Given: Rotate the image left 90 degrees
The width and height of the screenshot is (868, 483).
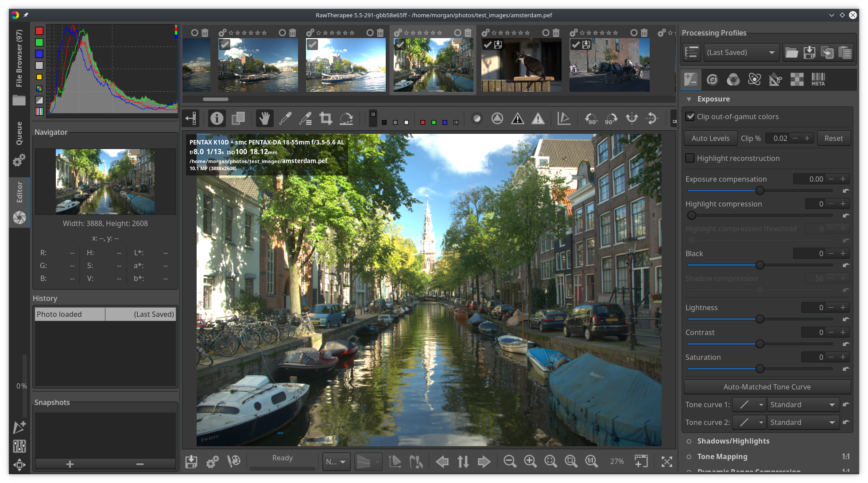Looking at the screenshot, I should 591,118.
